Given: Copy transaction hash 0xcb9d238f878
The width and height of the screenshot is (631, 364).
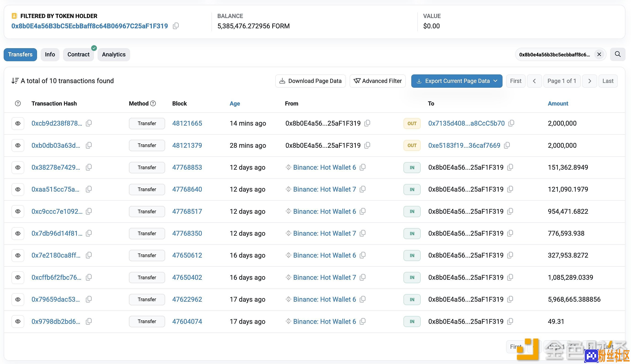Looking at the screenshot, I should [x=89, y=123].
